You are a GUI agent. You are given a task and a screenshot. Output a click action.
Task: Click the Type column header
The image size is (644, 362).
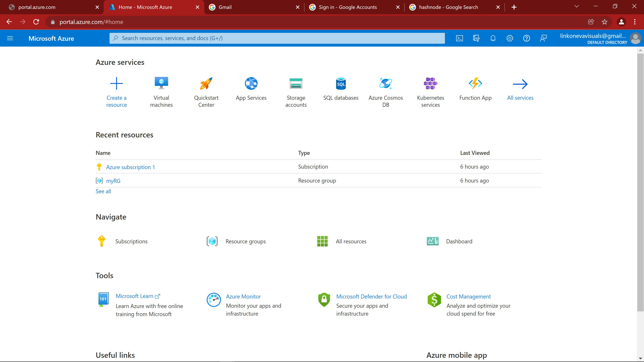point(304,153)
